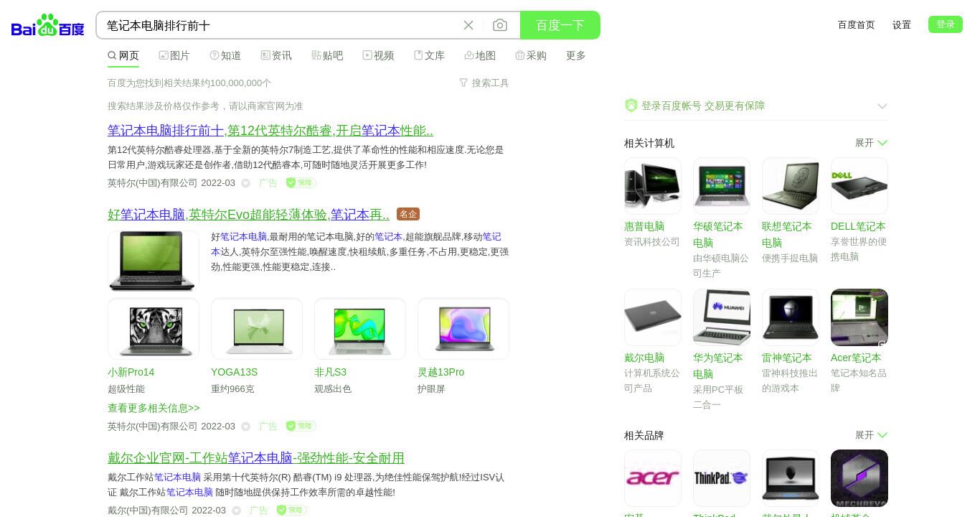980x517 pixels.
Task: Click 戴尔(中国)有限公司 source text
Action: [148, 511]
